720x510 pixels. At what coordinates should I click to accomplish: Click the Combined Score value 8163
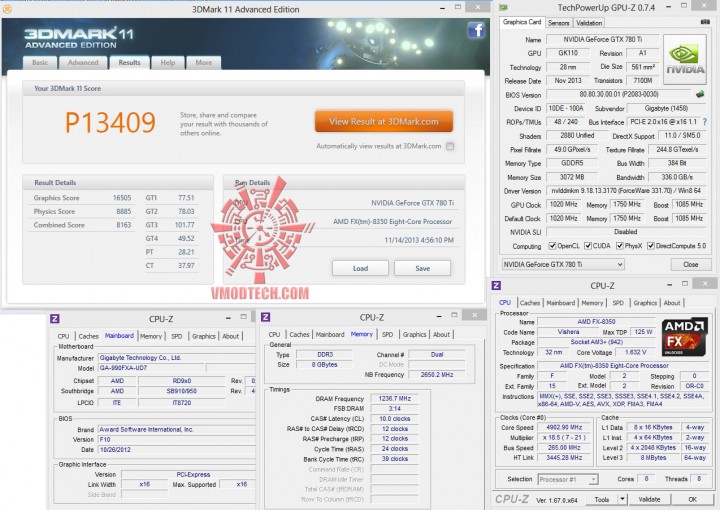(124, 225)
